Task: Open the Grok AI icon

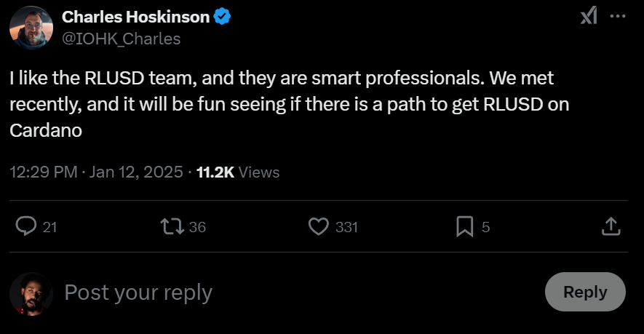Action: pyautogui.click(x=588, y=16)
